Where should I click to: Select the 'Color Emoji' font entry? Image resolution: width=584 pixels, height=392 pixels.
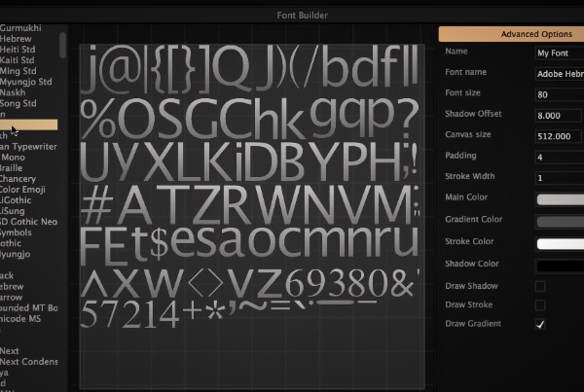tap(22, 190)
